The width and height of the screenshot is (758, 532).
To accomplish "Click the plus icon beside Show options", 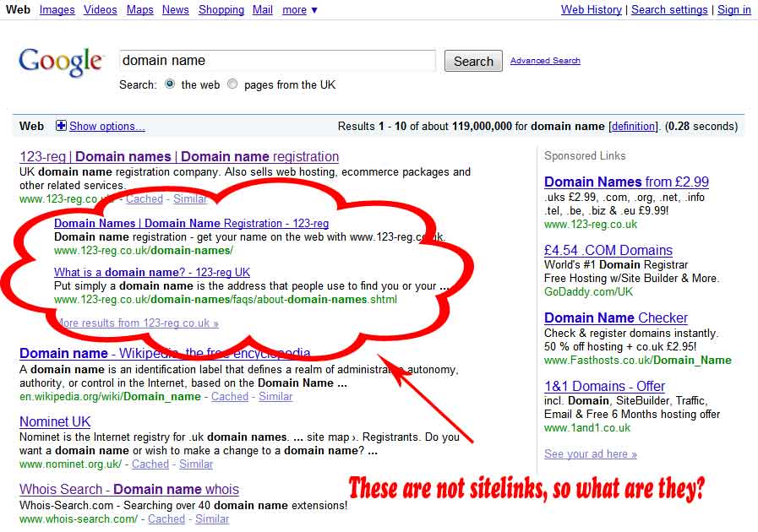I will [61, 126].
